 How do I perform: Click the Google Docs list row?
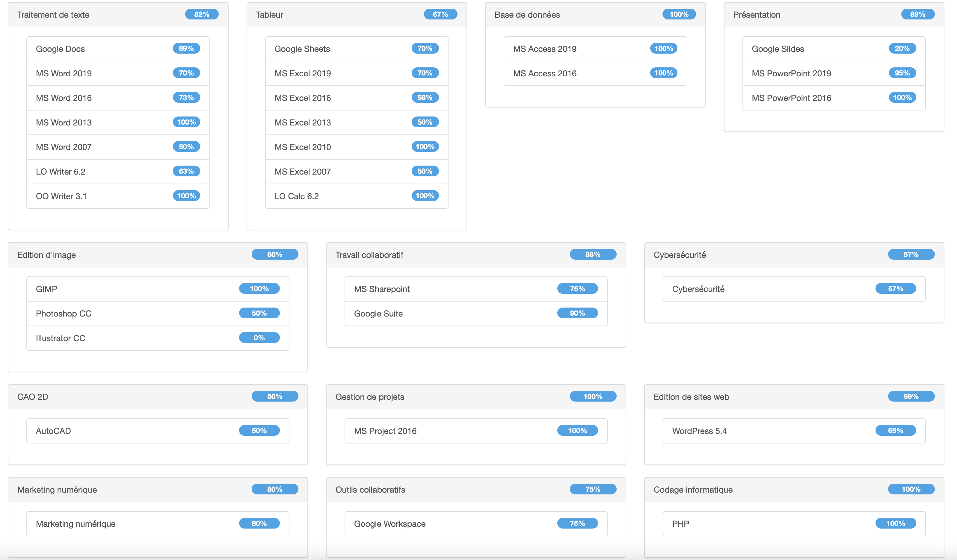(x=118, y=49)
